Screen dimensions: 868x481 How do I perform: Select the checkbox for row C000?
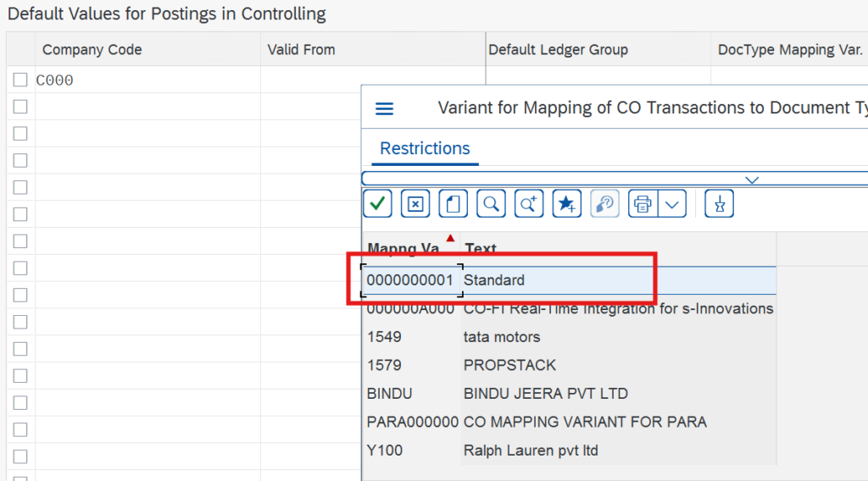pyautogui.click(x=20, y=80)
